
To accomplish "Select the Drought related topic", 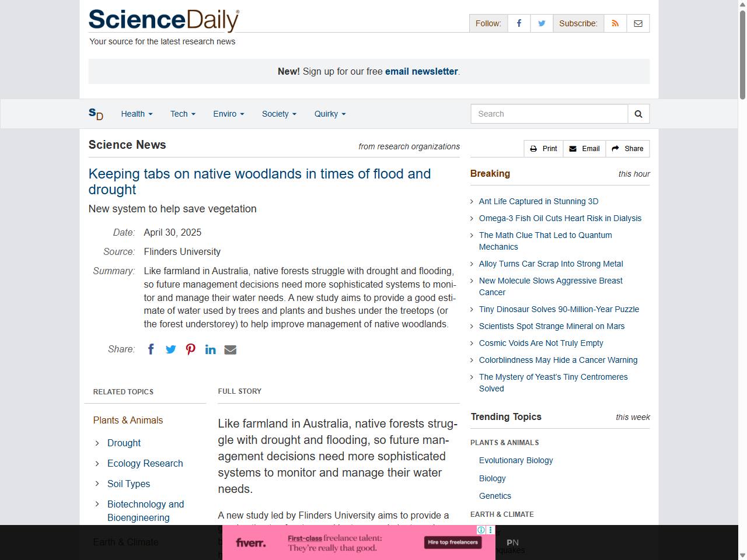I will pyautogui.click(x=124, y=443).
